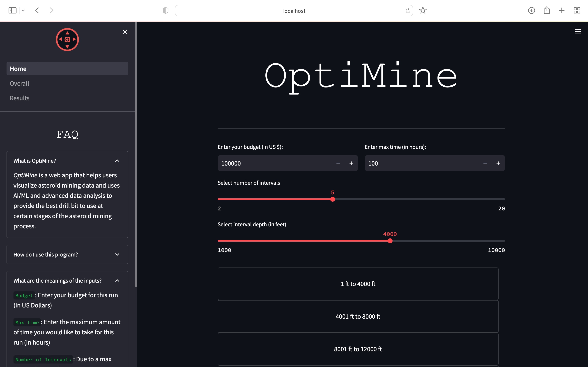This screenshot has height=367, width=588.
Task: Show the browser tab overview grid icon
Action: (577, 10)
